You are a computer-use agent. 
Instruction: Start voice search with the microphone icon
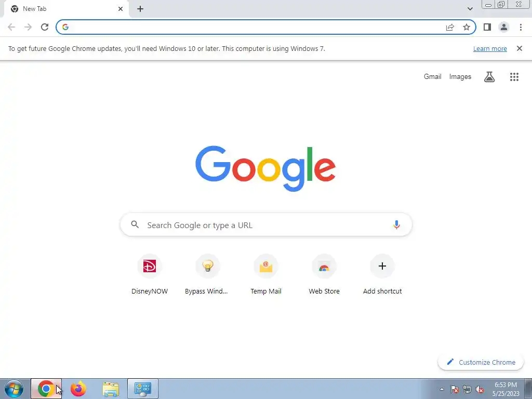[x=396, y=224]
